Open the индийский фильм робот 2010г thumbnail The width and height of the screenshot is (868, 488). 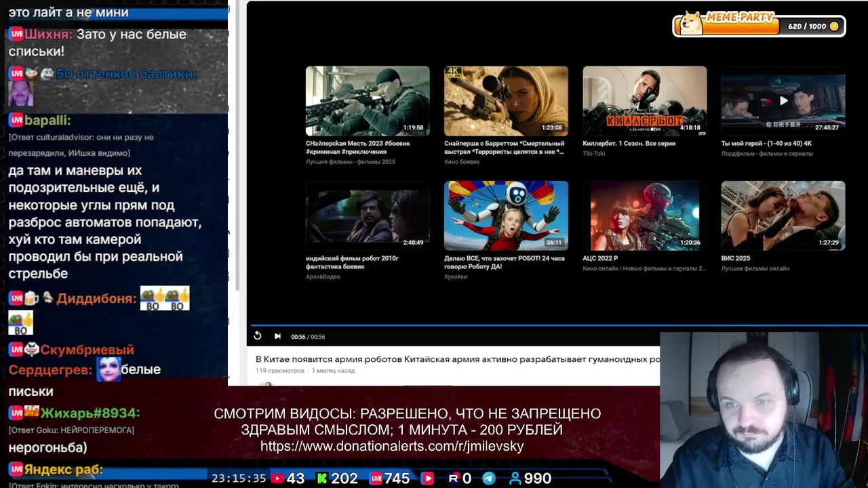pos(368,216)
